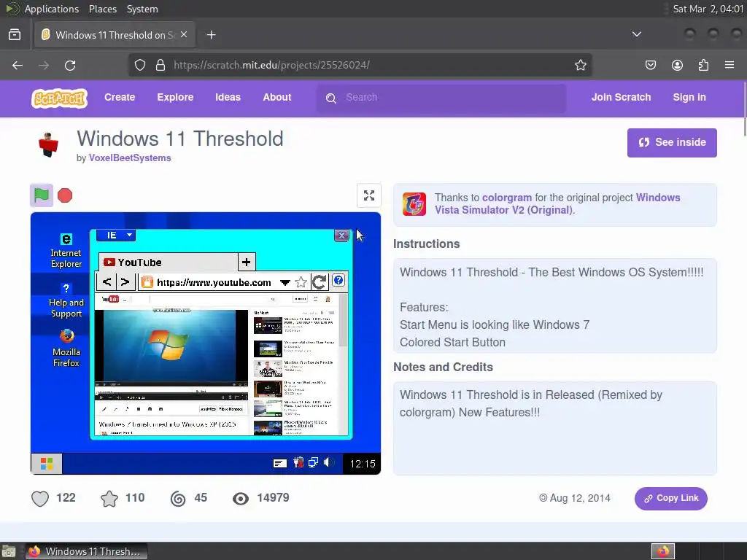Click the Help and Support desktop icon
This screenshot has width=747, height=560.
tap(66, 301)
